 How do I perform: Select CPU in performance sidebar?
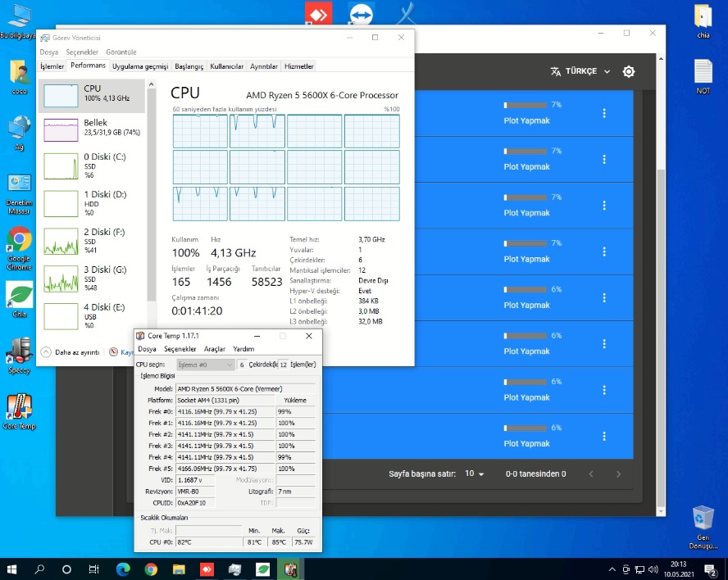tap(92, 96)
